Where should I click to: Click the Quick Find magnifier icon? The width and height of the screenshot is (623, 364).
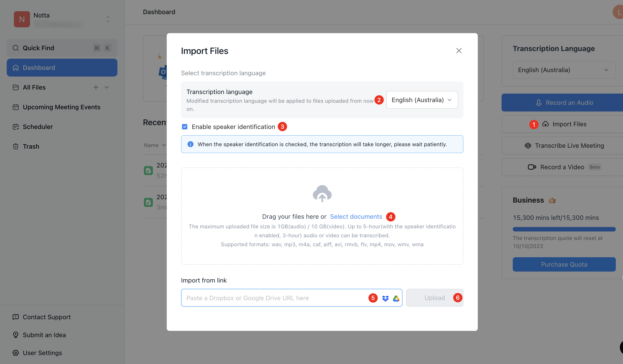[x=16, y=48]
